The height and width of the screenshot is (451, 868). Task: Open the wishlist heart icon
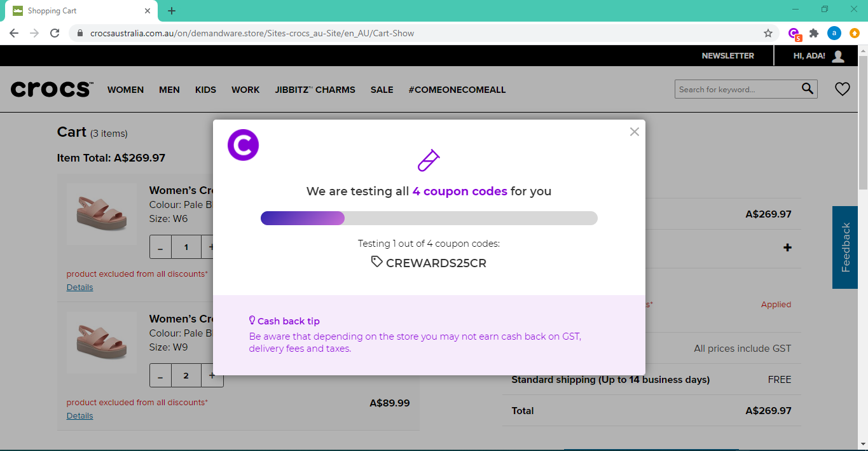(842, 90)
